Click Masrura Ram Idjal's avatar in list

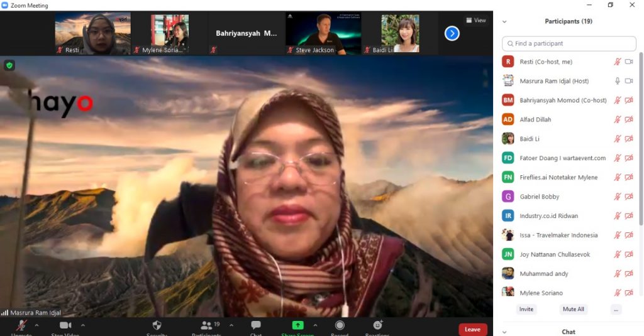pyautogui.click(x=508, y=81)
